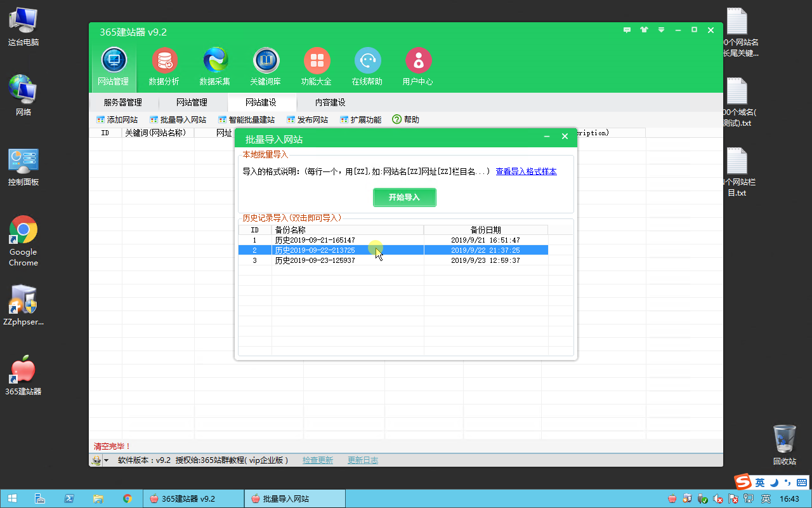Switch to 365建站器 v9.2 taskbar button
Screen dimensions: 812x508
(x=193, y=498)
